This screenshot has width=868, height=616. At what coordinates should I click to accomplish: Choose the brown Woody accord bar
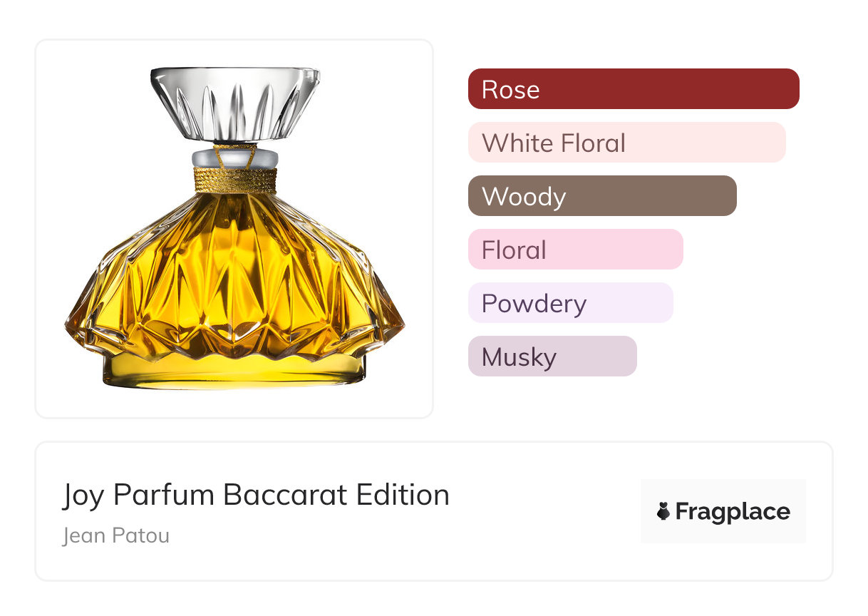(x=601, y=196)
